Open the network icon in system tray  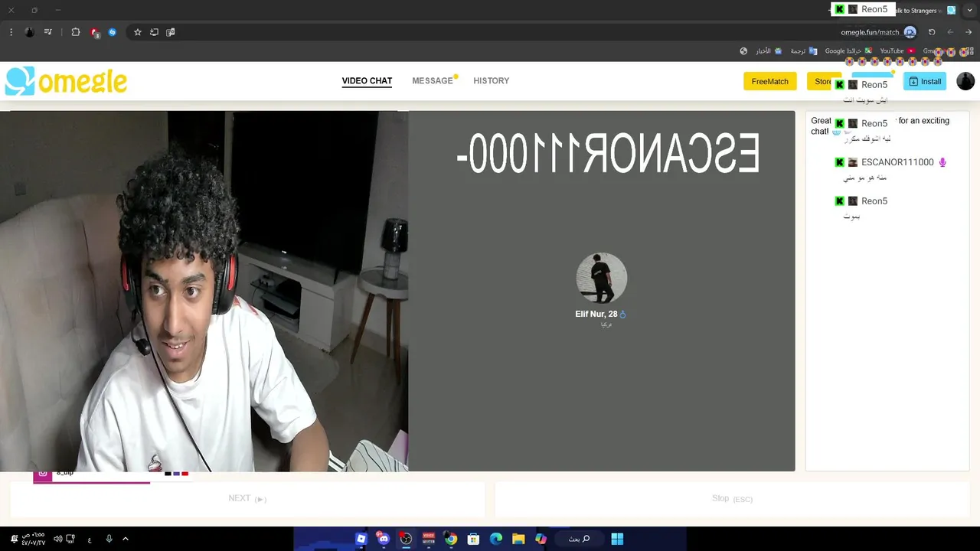click(x=70, y=539)
